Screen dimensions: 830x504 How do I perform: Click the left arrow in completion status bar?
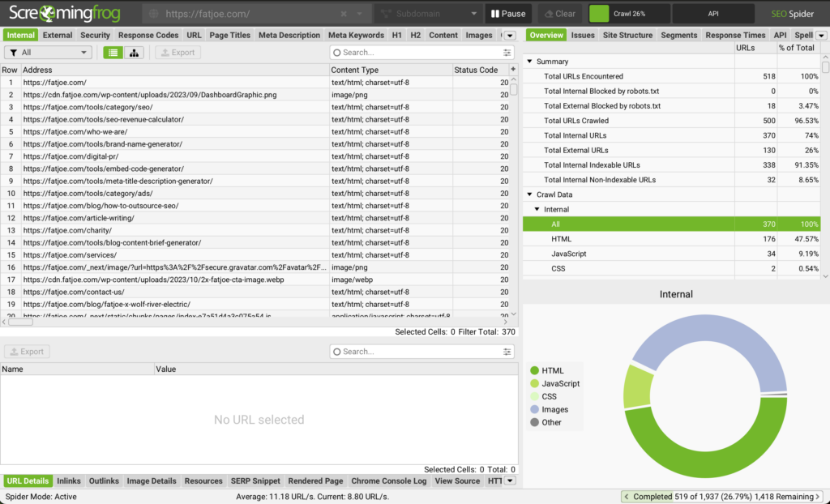pyautogui.click(x=627, y=497)
